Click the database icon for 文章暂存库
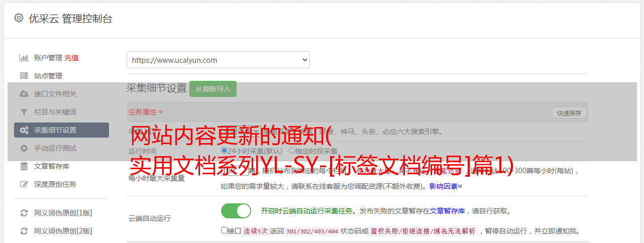644x243 pixels. (x=24, y=166)
